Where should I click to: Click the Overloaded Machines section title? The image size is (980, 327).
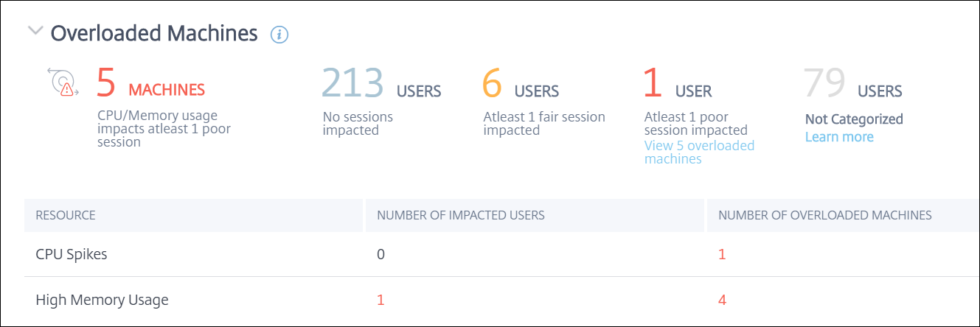pos(153,33)
